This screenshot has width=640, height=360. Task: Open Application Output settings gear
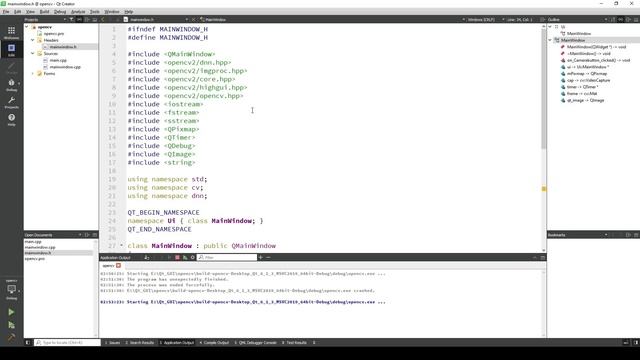193,257
